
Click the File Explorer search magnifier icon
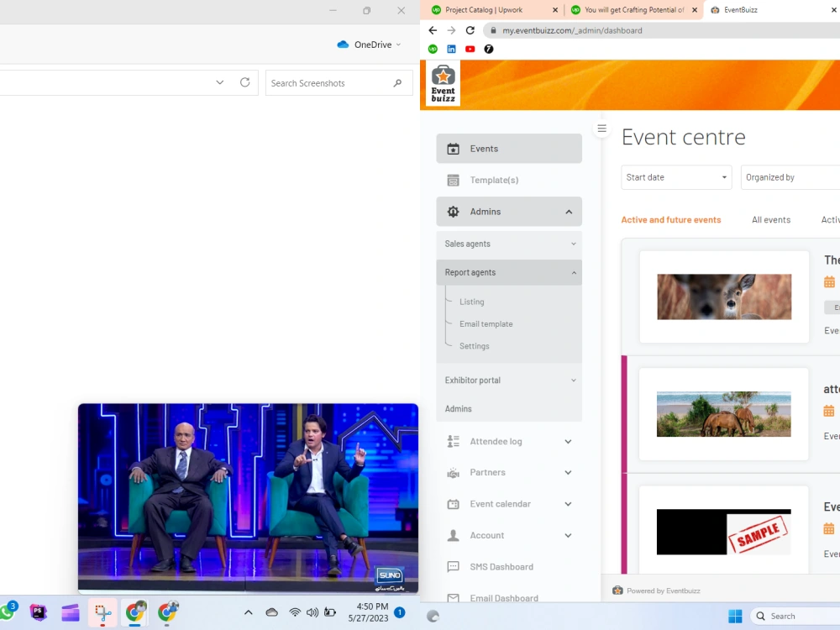pos(397,83)
